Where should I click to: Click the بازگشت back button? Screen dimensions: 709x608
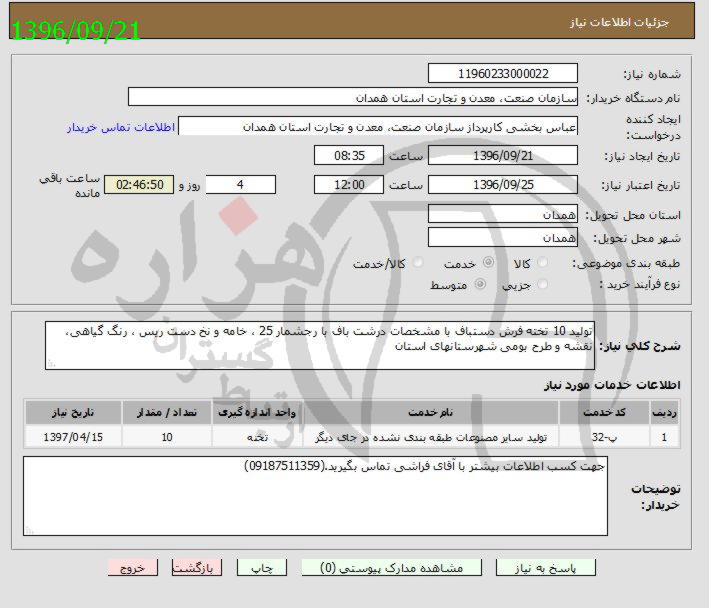[197, 567]
